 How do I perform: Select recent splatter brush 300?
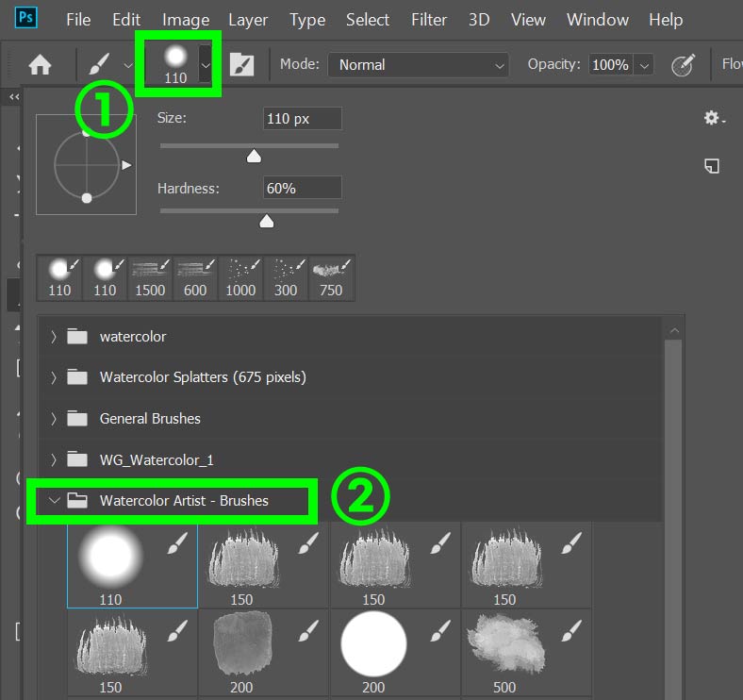coord(286,278)
